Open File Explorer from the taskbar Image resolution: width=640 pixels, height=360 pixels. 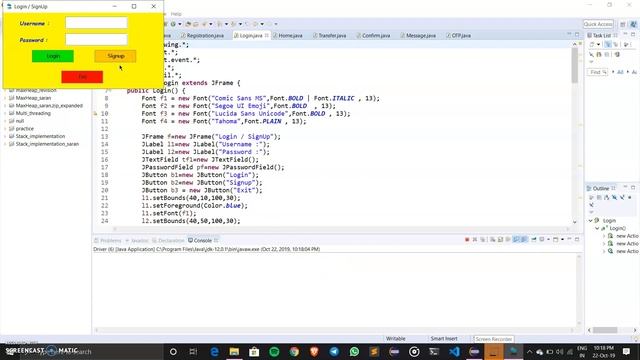pyautogui.click(x=234, y=351)
